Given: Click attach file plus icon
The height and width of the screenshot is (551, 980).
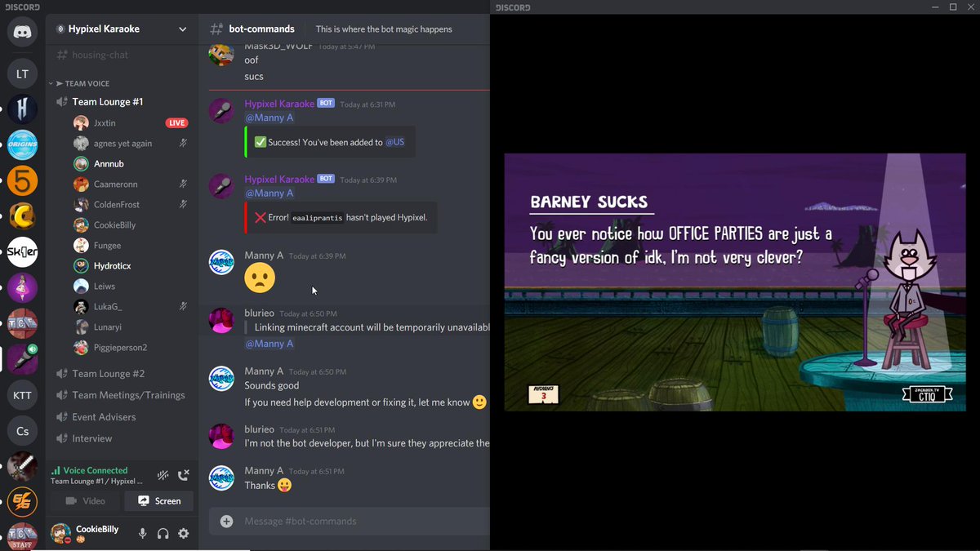Looking at the screenshot, I should pyautogui.click(x=227, y=521).
